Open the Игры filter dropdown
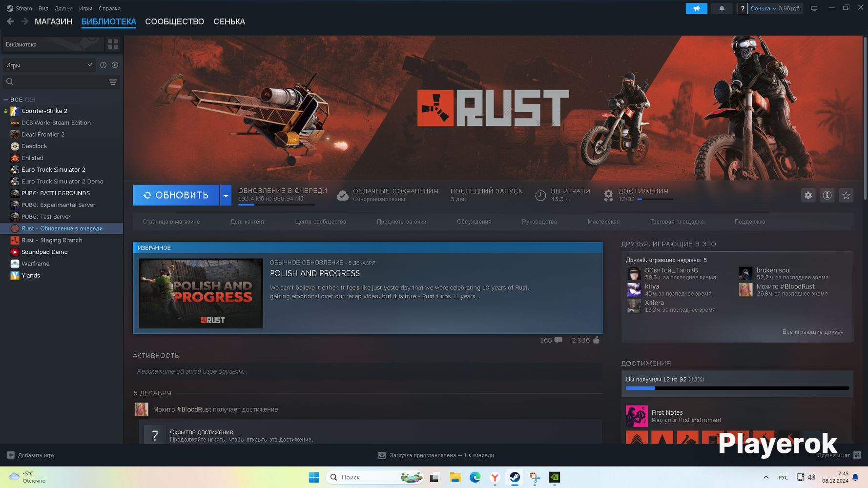This screenshot has height=488, width=868. pyautogui.click(x=49, y=65)
